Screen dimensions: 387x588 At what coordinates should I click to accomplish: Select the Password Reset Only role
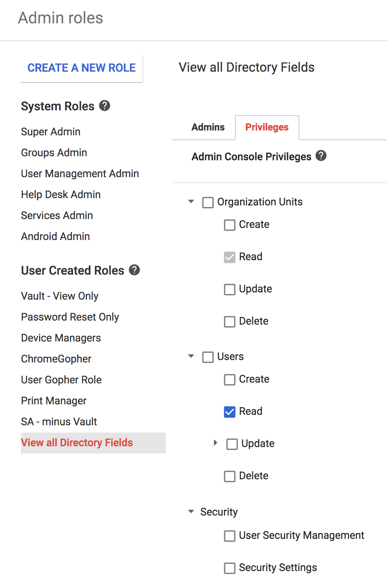[70, 317]
